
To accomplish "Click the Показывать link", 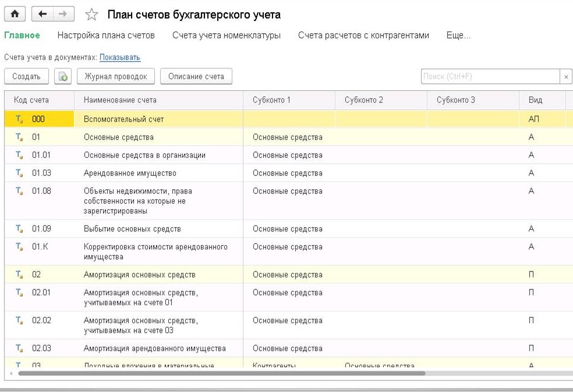I will pyautogui.click(x=120, y=58).
